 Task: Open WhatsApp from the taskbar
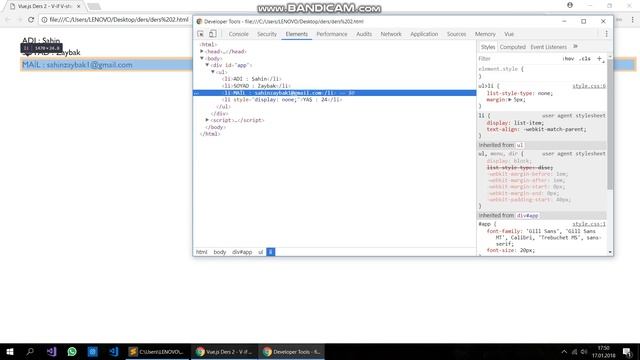click(72, 351)
